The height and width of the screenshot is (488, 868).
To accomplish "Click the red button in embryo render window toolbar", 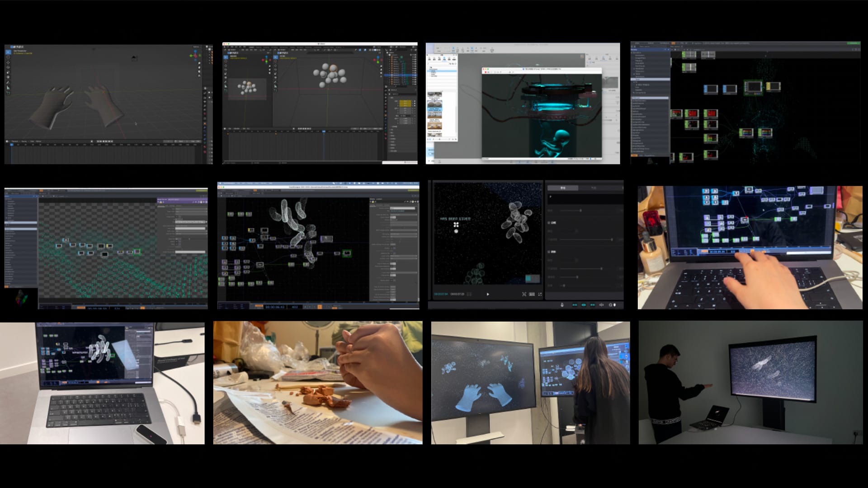I will pos(486,72).
